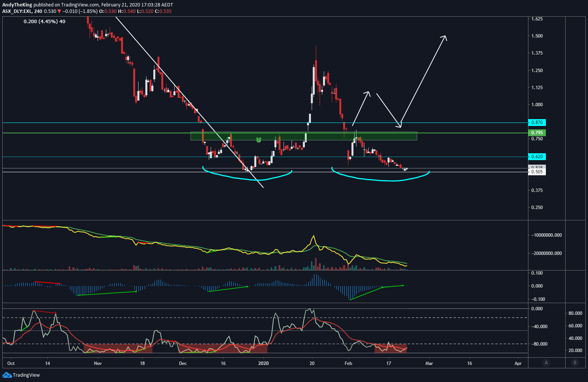This screenshot has width=588, height=382.
Task: Click the H:0.540 high value
Action: pos(126,11)
